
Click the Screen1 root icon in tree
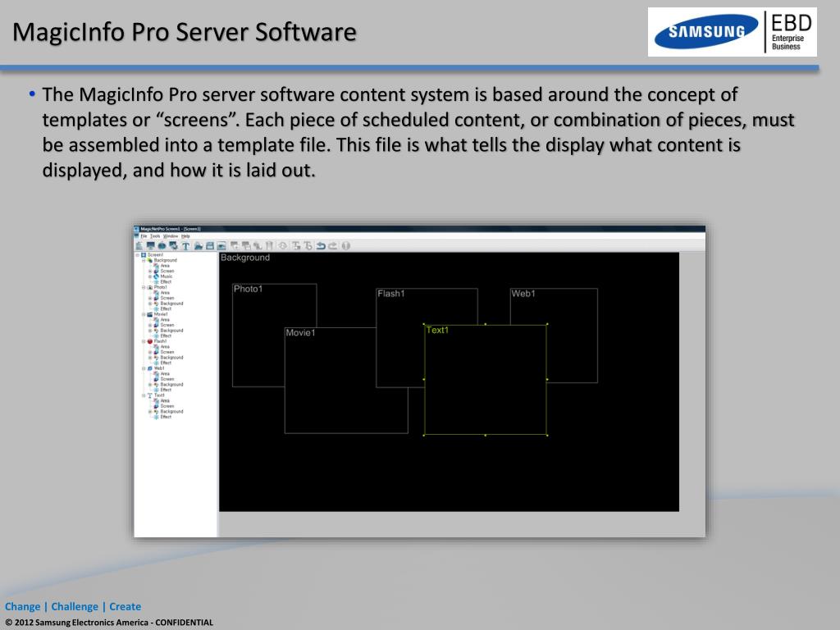point(144,254)
